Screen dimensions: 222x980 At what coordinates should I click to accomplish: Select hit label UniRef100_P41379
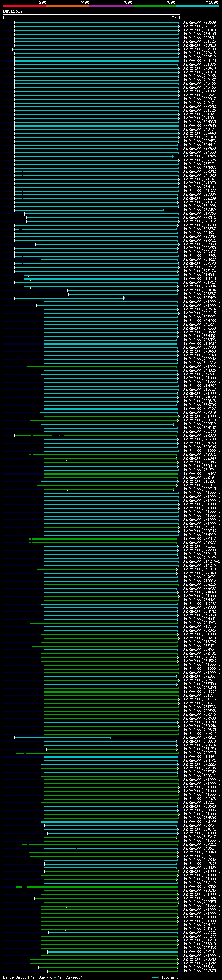click(199, 72)
